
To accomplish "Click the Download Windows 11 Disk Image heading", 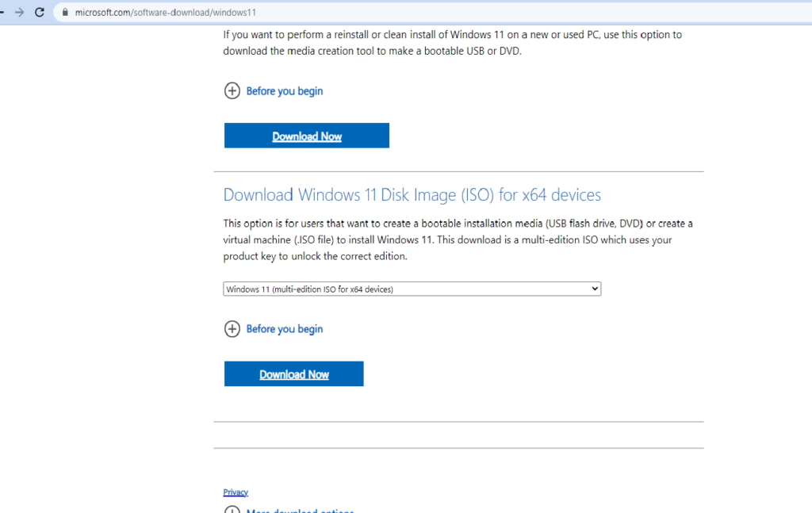I will click(x=412, y=195).
